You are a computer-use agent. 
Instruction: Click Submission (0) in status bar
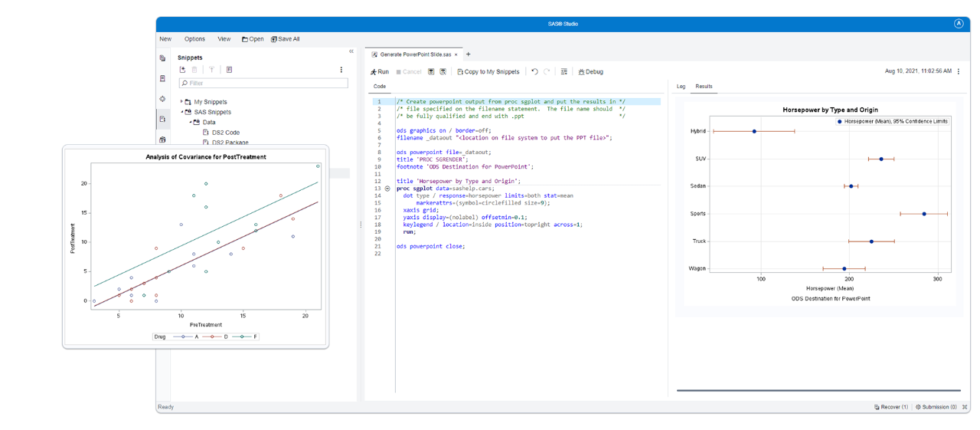pyautogui.click(x=936, y=407)
